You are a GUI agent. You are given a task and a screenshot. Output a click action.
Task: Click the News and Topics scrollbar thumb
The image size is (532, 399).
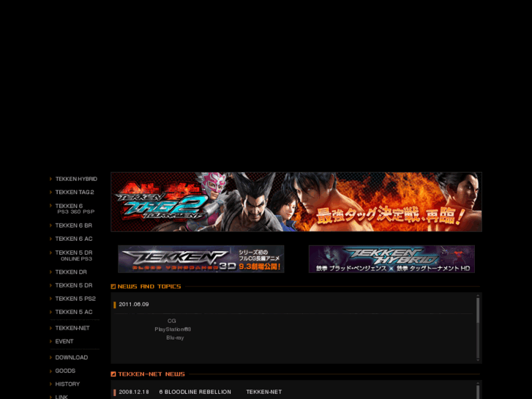point(478,310)
